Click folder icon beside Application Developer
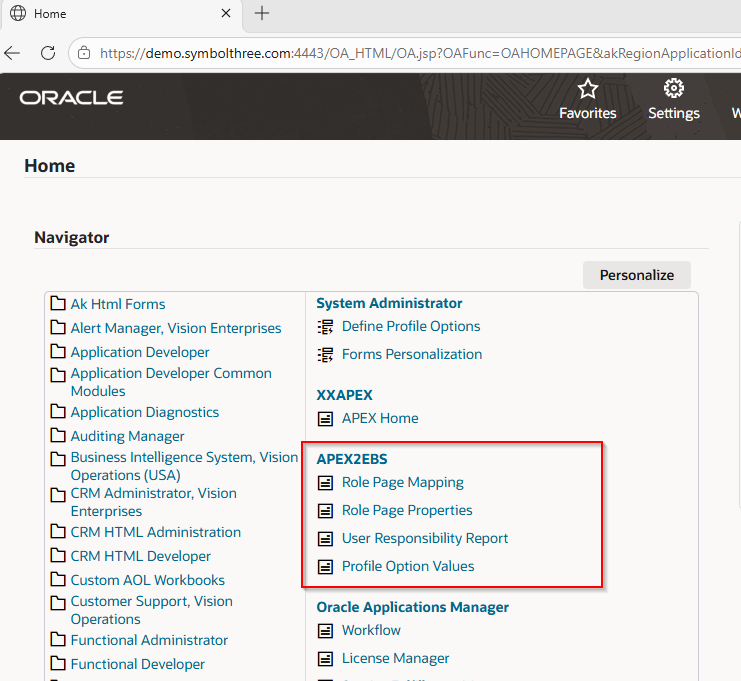 (x=58, y=351)
